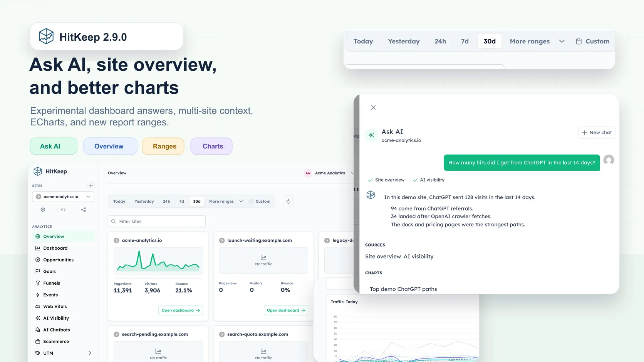This screenshot has height=362, width=644.
Task: Click the calendar icon in large range bar
Action: pos(579,41)
